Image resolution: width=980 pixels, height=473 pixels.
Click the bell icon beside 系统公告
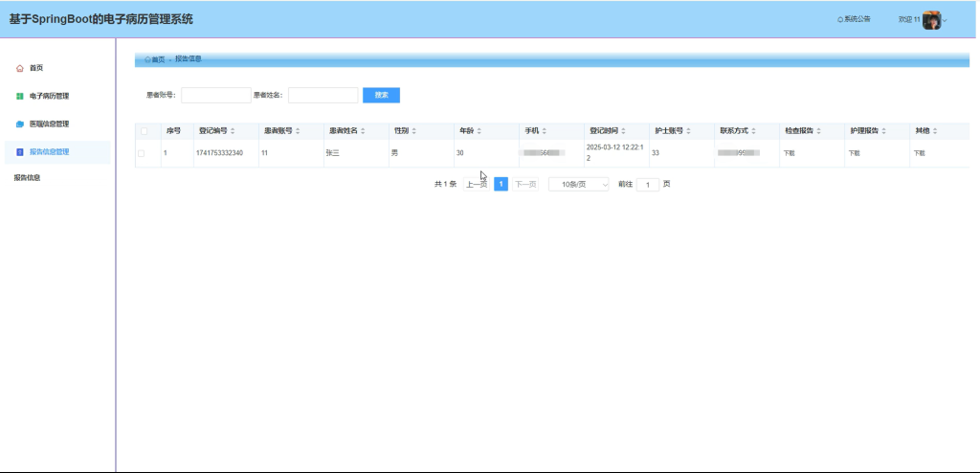840,20
